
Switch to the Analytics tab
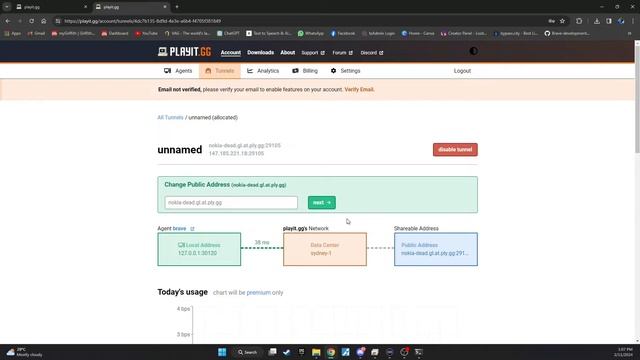coord(263,71)
